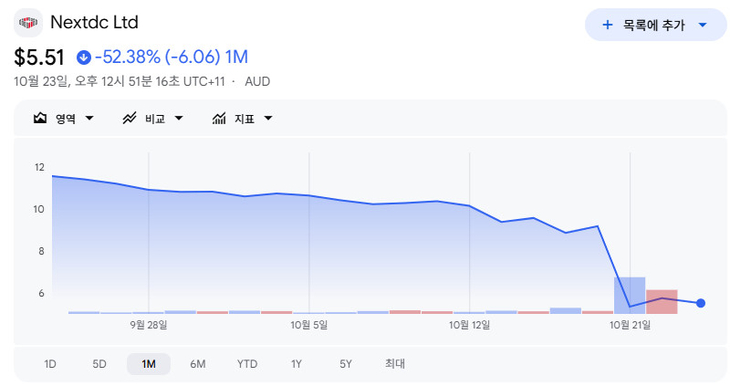Click the tall blue volume bar at 10월 21일
This screenshot has width=730, height=386.
click(x=629, y=295)
